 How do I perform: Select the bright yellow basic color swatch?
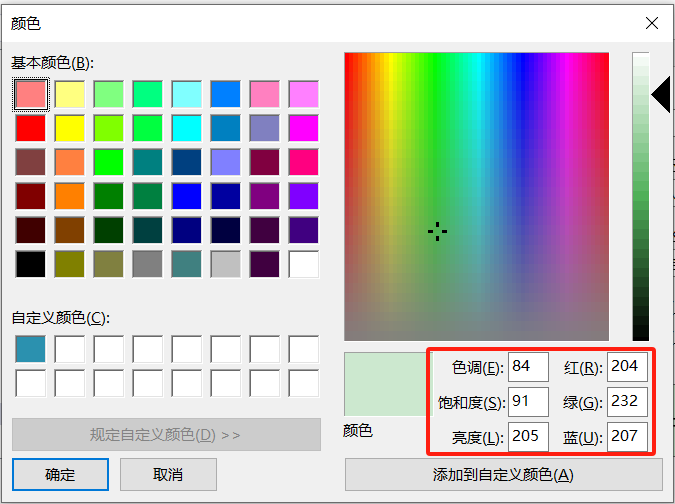pos(69,128)
